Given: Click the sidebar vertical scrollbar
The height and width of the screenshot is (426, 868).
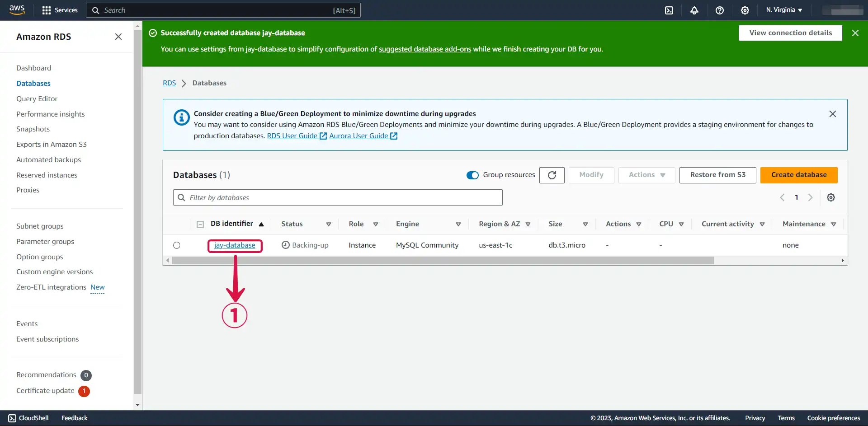Looking at the screenshot, I should click(x=137, y=212).
